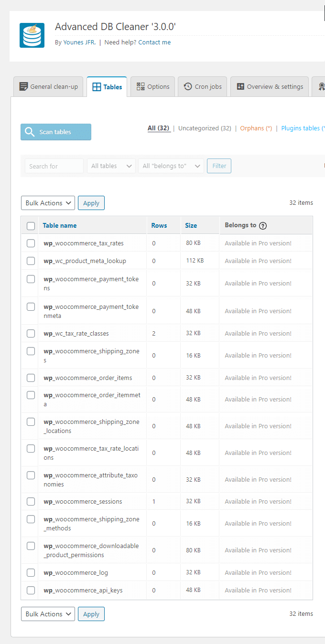This screenshot has width=325, height=644.
Task: Click the Options tab grid icon
Action: point(141,86)
